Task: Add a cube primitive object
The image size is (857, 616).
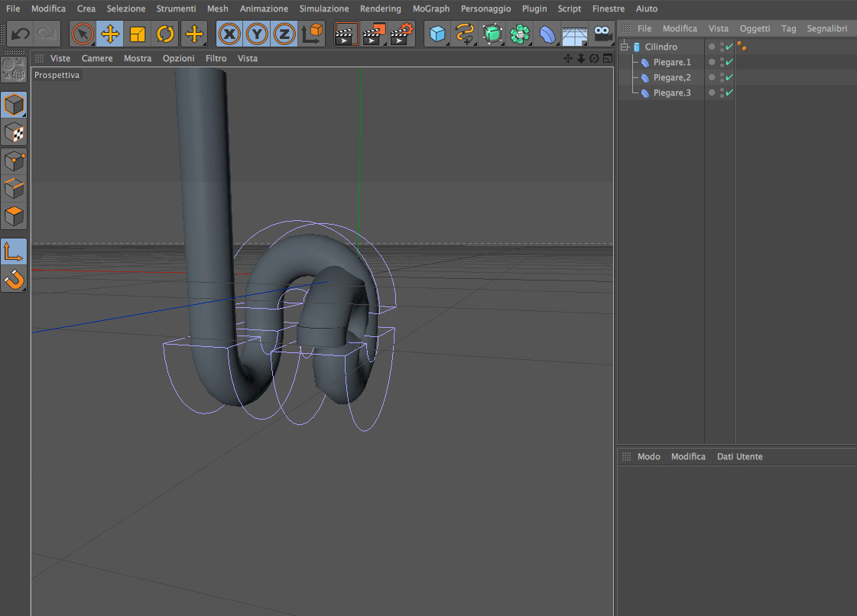Action: tap(437, 34)
